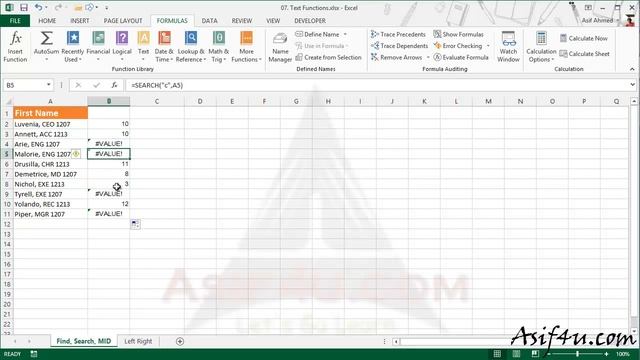Click Calculate Sheet
Viewport: 640px width, 360px height.
584,54
